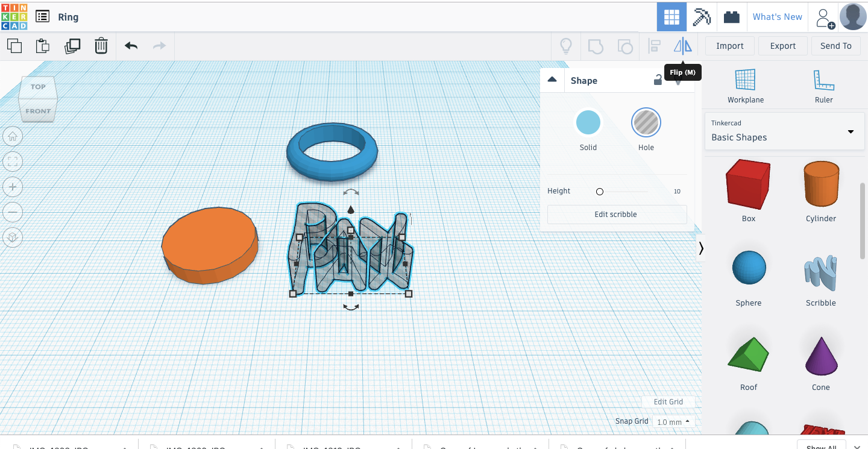
Task: Click the bottom rotation handle below the scribble
Action: (351, 307)
